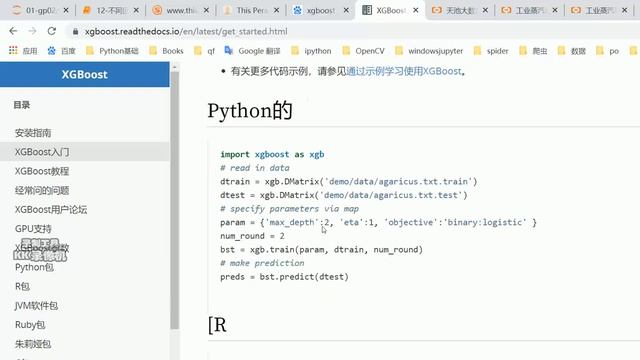640x360 pixels.
Task: Click the browser forward arrow
Action: [x=32, y=31]
